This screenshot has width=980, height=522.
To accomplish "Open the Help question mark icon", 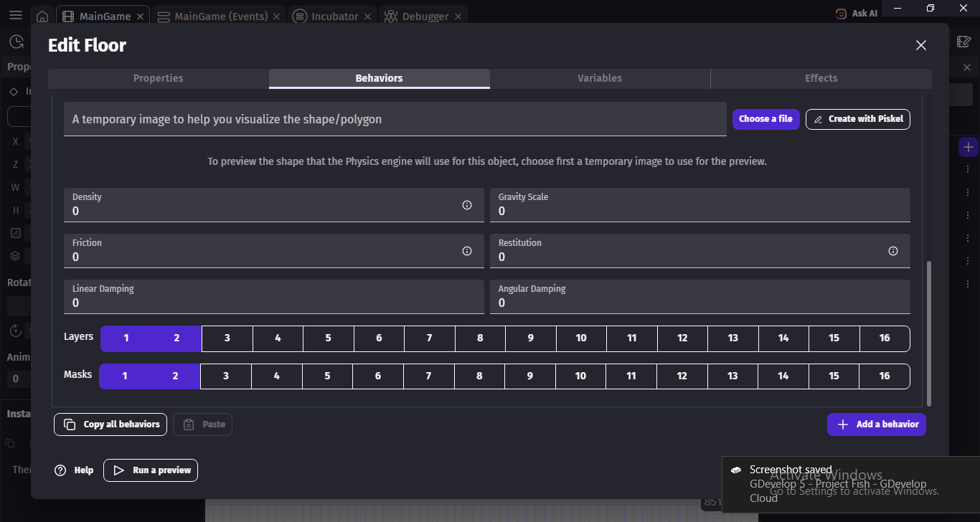I will 60,470.
